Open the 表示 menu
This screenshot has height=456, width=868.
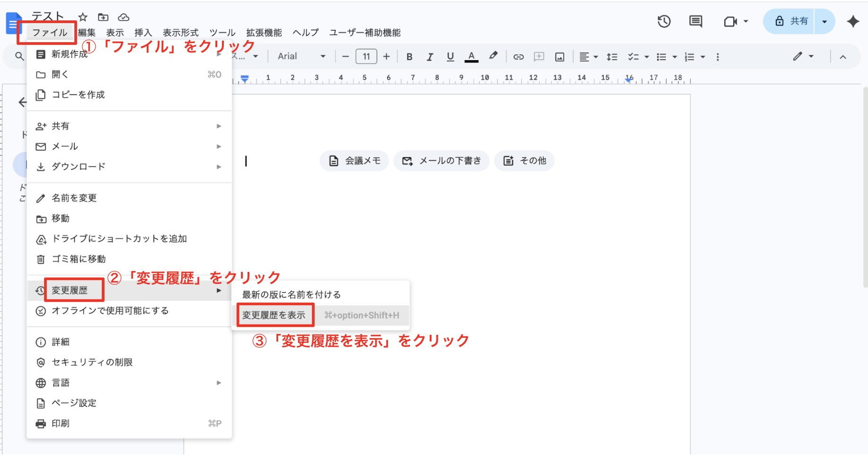click(x=115, y=33)
